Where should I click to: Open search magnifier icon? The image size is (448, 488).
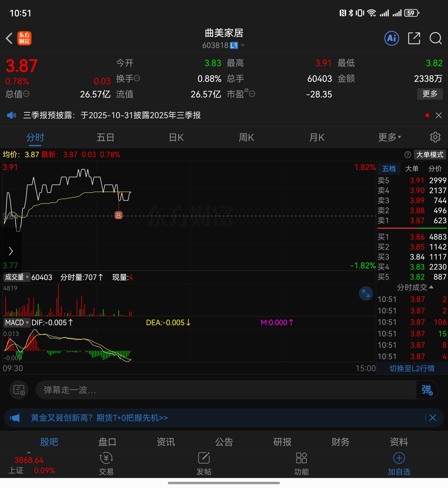coord(435,38)
